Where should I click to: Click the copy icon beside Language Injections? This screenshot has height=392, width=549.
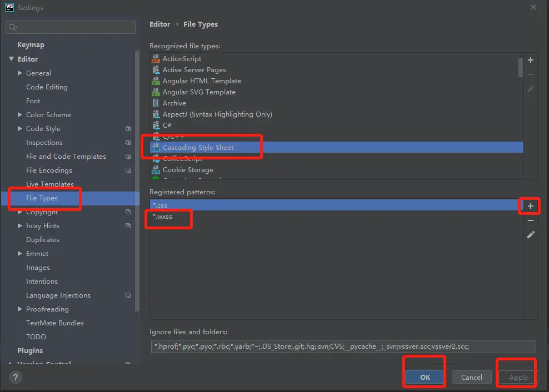[128, 295]
